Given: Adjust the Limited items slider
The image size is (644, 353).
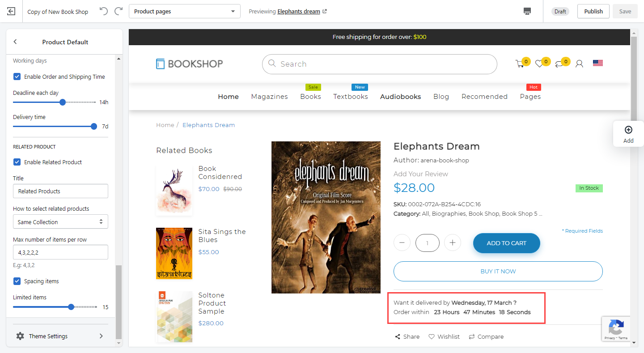Looking at the screenshot, I should click(71, 307).
